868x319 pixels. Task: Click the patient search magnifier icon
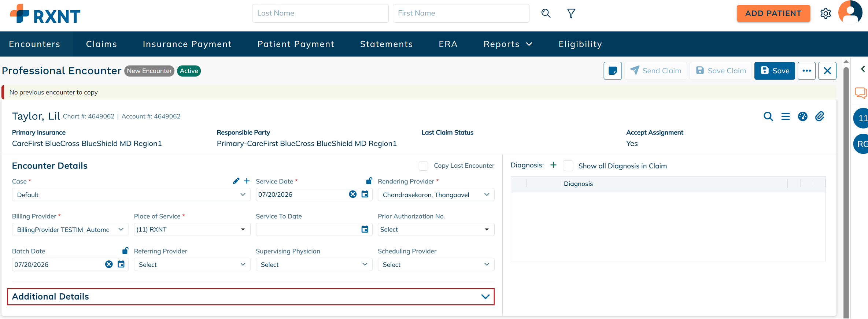tap(546, 14)
